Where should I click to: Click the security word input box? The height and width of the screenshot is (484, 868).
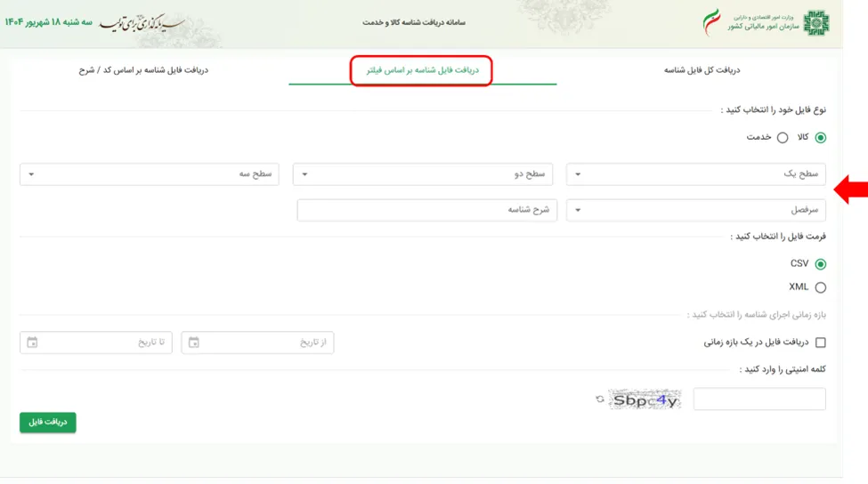(759, 399)
